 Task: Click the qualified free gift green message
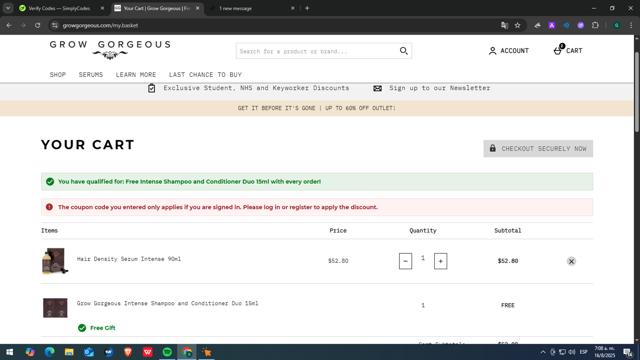(x=317, y=182)
